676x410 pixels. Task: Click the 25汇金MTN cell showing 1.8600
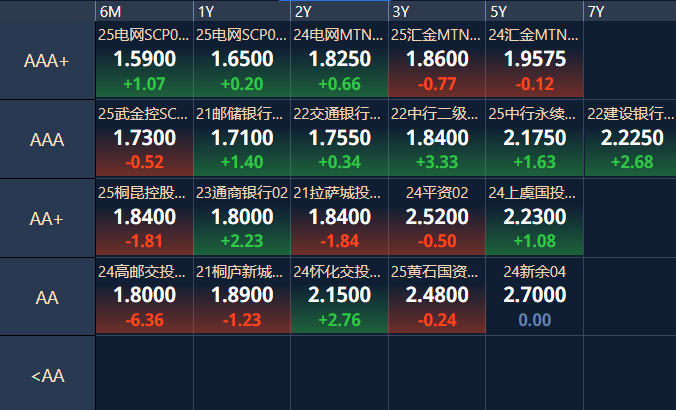(x=437, y=59)
